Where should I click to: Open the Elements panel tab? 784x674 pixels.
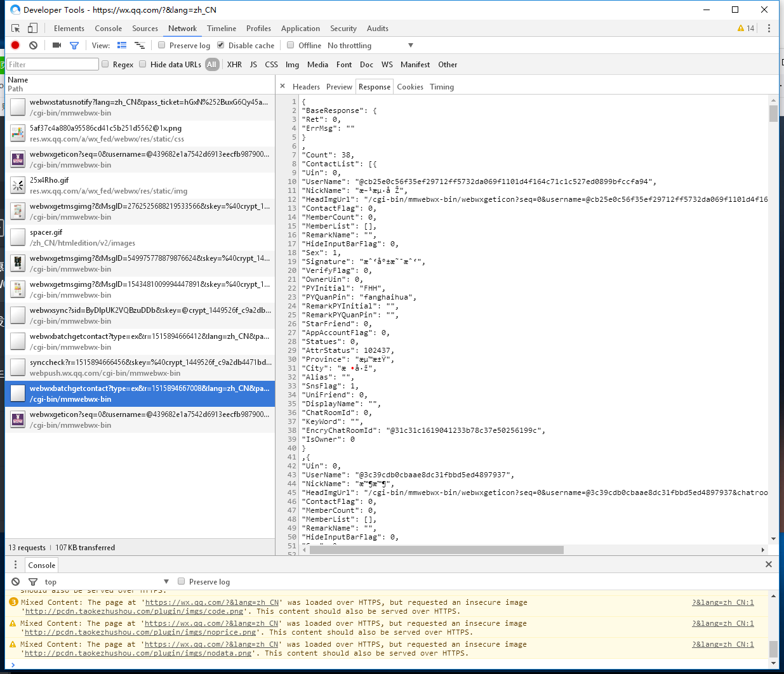(69, 29)
